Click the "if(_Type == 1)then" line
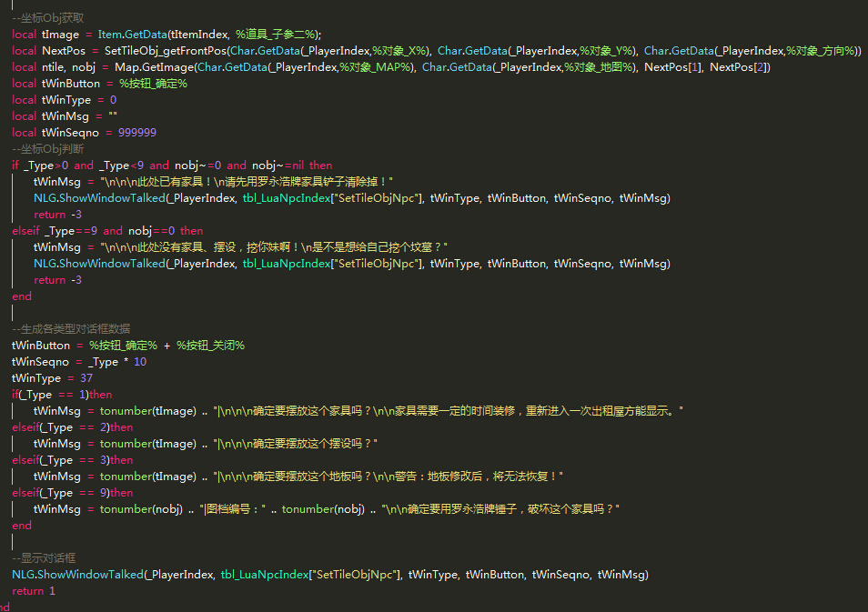Viewport: 868px width, 612px height. 62,395
